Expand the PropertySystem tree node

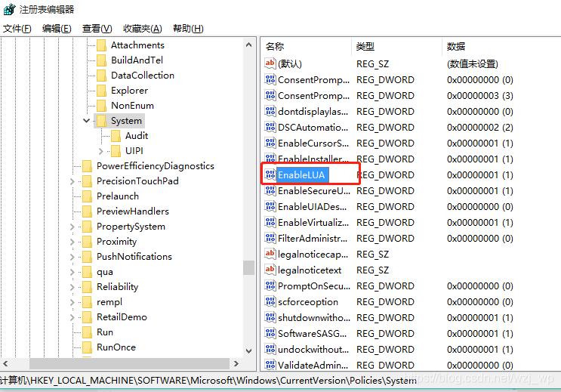[72, 227]
